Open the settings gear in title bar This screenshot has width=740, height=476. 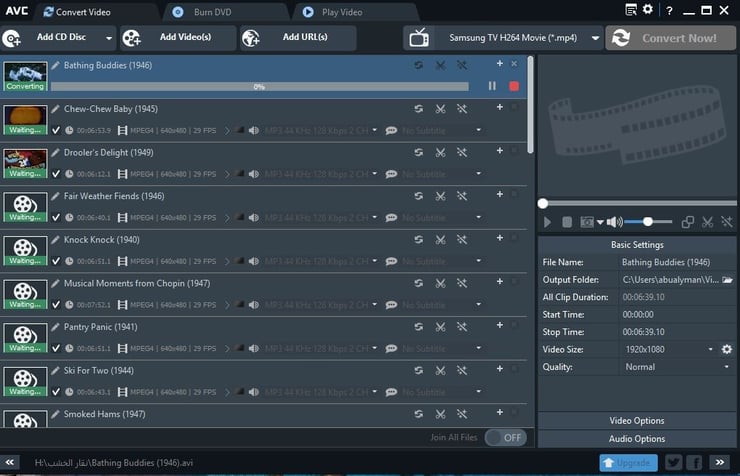click(648, 9)
